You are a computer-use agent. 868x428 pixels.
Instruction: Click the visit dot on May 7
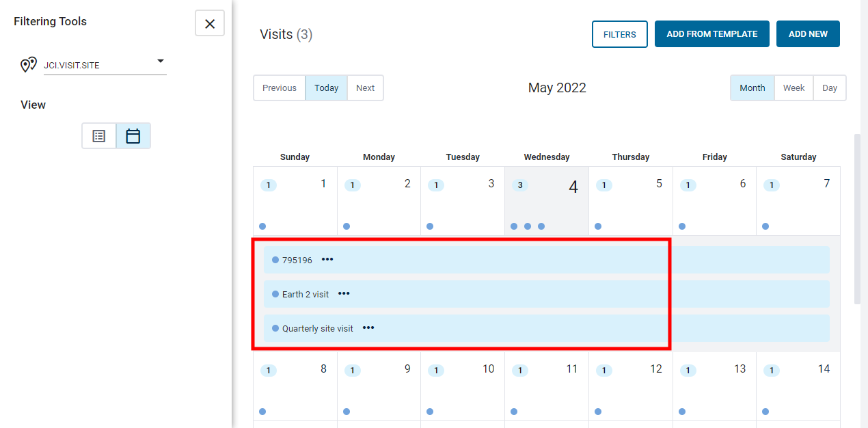[x=765, y=226]
